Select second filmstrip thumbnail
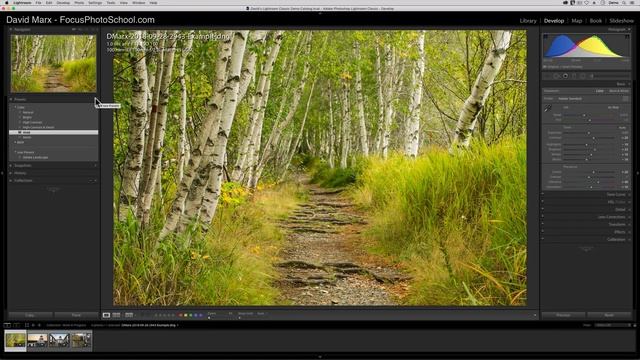 click(38, 340)
